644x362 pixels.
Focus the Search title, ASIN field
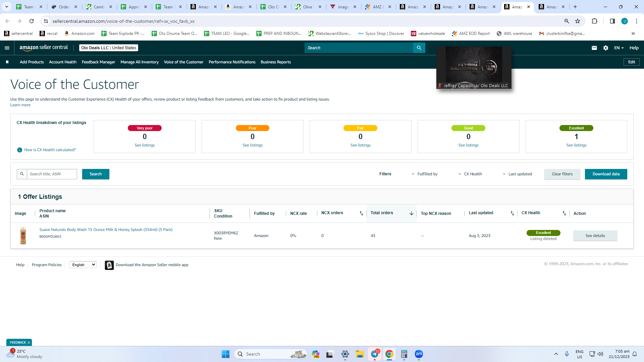52,174
